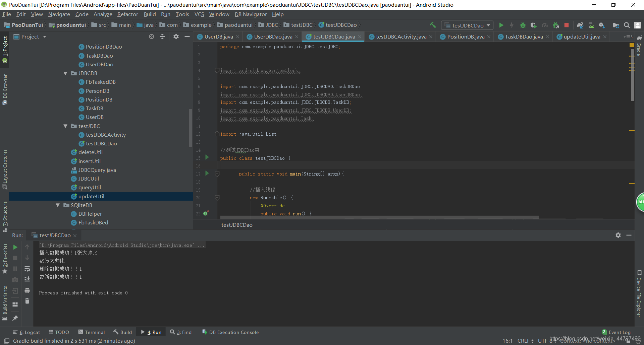Collapse the JDBCDB folder
This screenshot has height=345, width=644.
pos(65,73)
